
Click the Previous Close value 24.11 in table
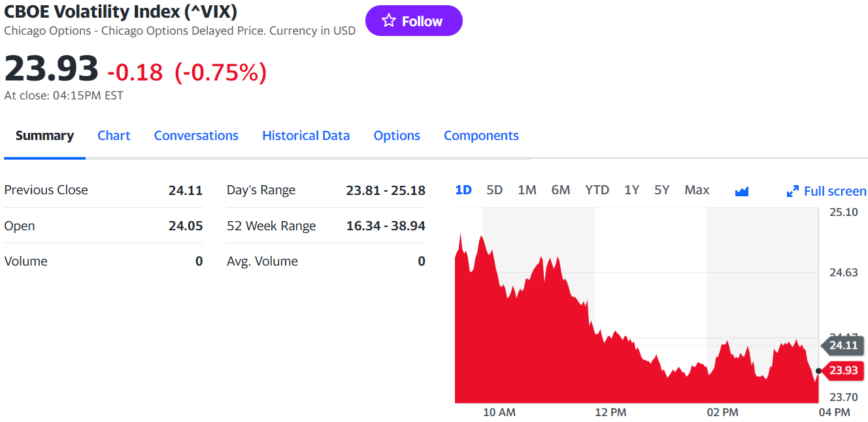click(x=186, y=190)
